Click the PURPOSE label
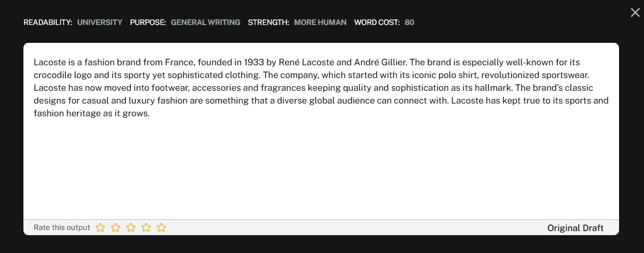This screenshot has height=253, width=644. 148,22
